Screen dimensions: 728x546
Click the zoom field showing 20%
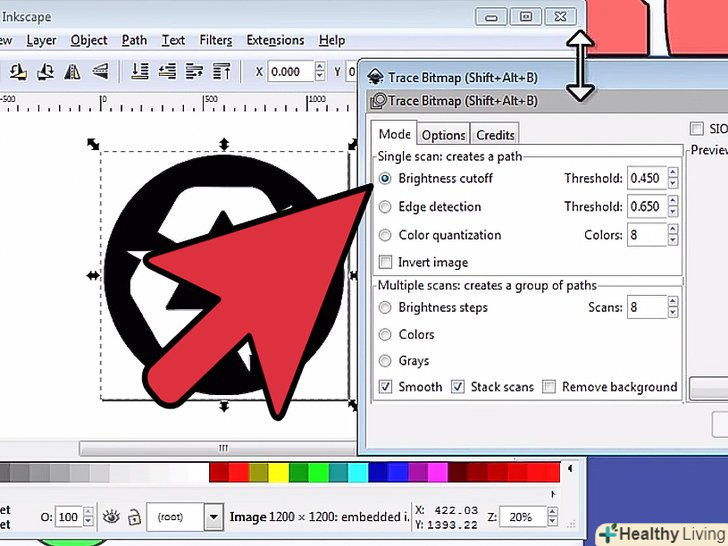[x=523, y=517]
